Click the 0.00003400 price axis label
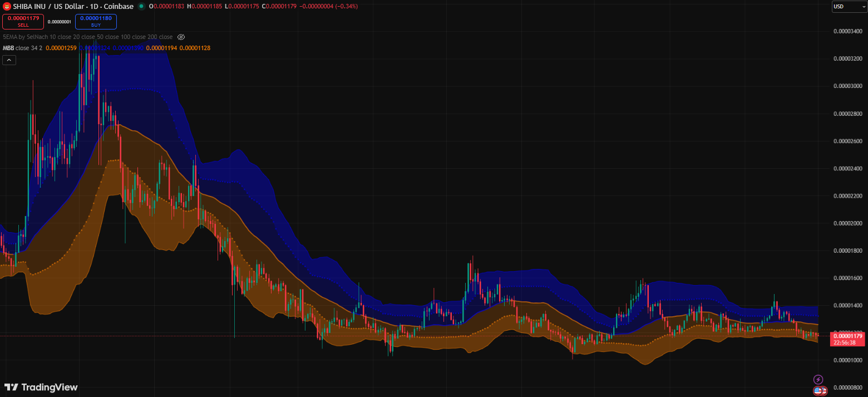Viewport: 868px width, 397px height. 847,31
